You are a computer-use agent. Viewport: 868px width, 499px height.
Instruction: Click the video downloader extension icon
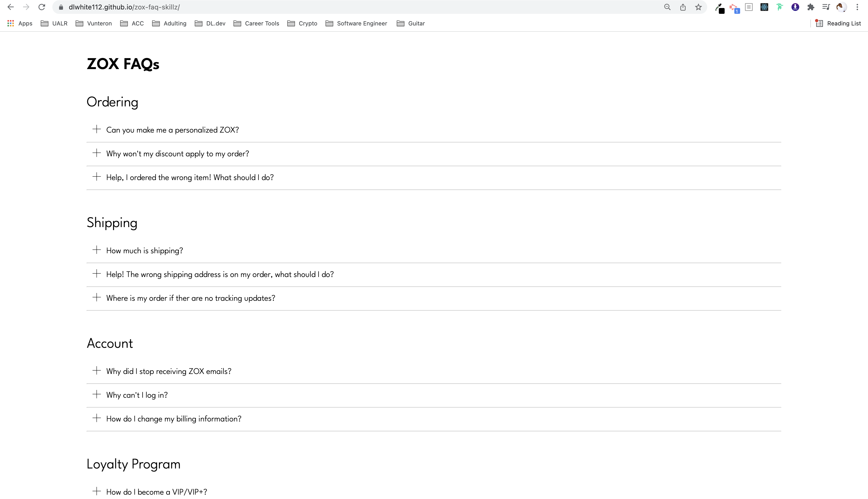pos(795,7)
